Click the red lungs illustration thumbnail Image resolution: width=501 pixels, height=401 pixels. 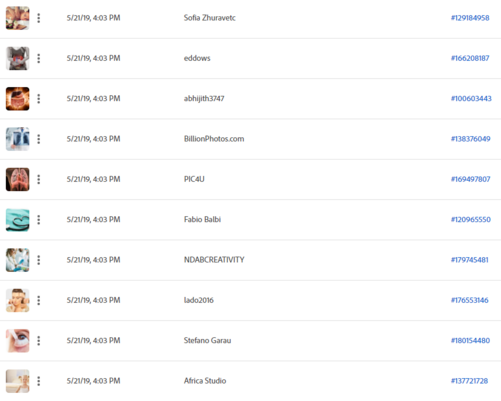click(18, 179)
